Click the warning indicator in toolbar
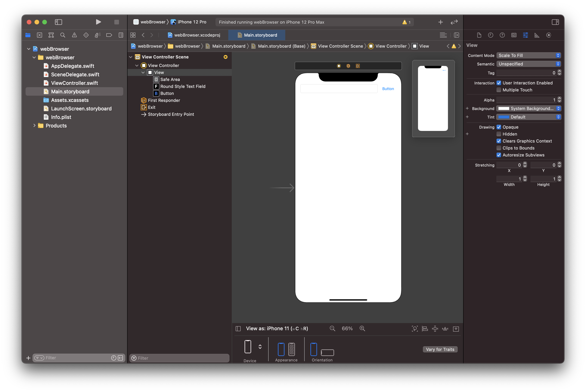This screenshot has height=392, width=586. point(406,21)
